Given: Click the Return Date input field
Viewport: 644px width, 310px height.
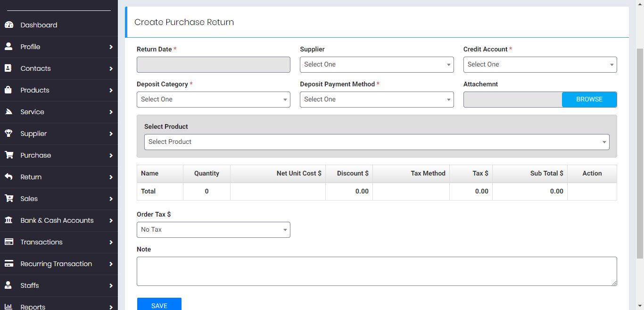Looking at the screenshot, I should click(213, 65).
